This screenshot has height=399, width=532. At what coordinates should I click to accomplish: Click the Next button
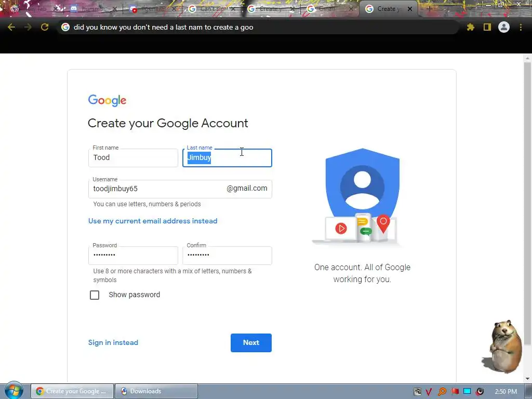pyautogui.click(x=251, y=343)
